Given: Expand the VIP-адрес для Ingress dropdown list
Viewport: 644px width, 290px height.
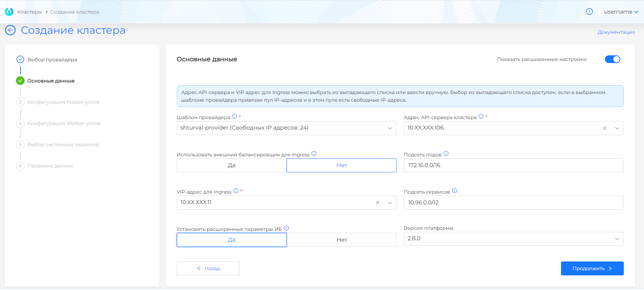Looking at the screenshot, I should [390, 203].
